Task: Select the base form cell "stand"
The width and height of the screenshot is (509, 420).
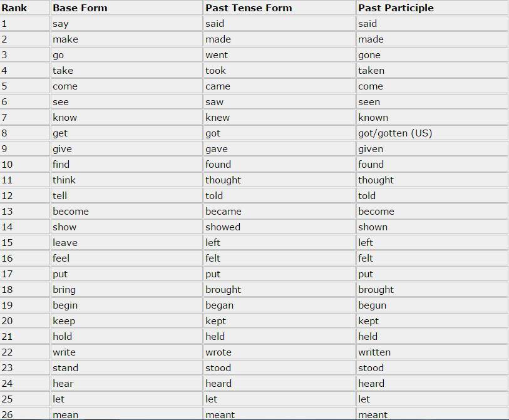Action: [x=65, y=368]
